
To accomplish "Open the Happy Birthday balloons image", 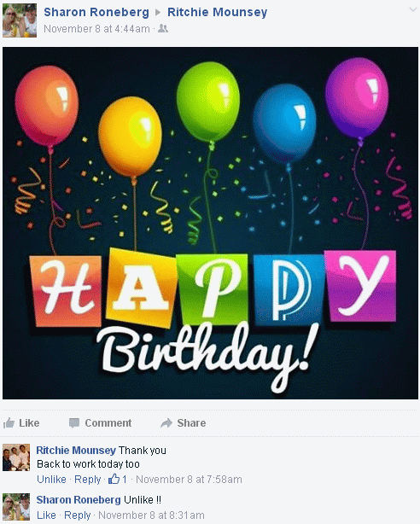I will click(x=210, y=224).
